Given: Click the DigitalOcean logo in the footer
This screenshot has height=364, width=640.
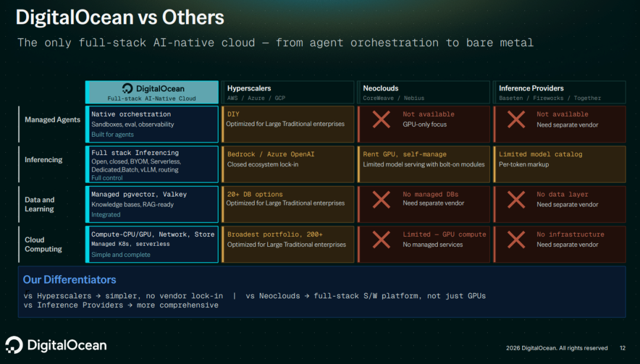Looking at the screenshot, I should click(x=56, y=345).
